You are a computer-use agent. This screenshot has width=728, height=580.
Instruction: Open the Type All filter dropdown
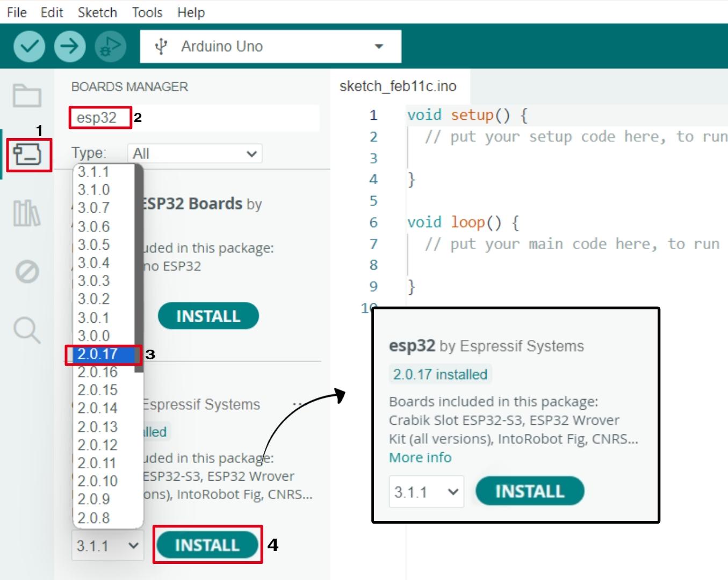(194, 154)
